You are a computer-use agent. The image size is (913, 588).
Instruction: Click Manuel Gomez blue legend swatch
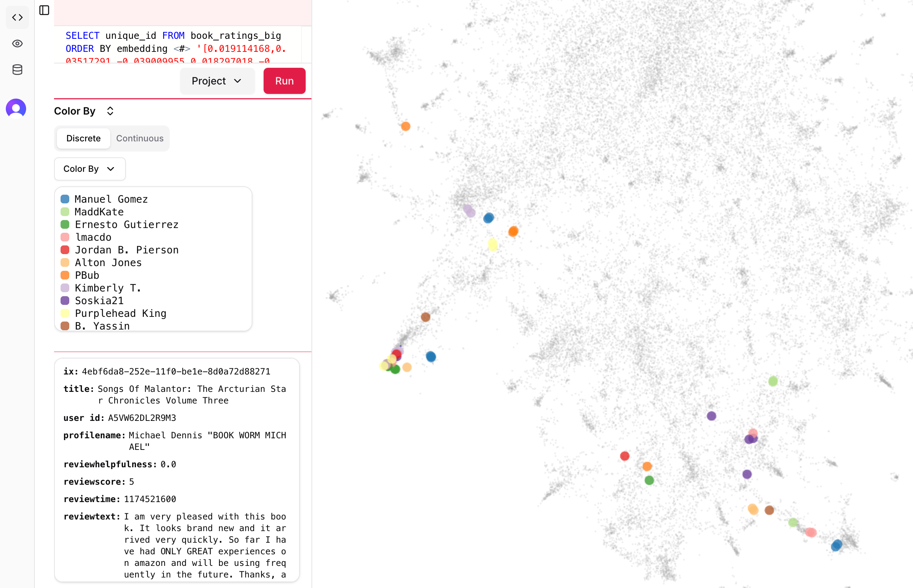[x=65, y=199]
